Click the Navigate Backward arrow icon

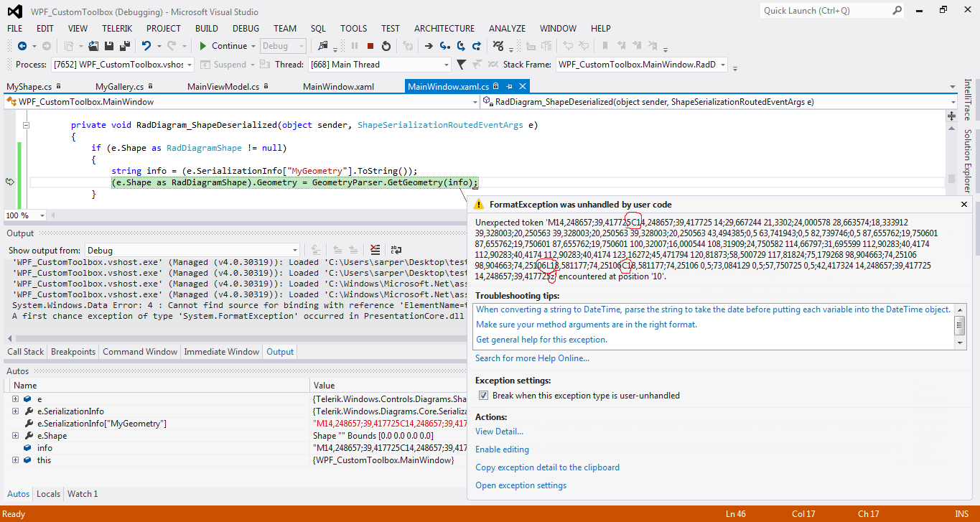tap(22, 46)
